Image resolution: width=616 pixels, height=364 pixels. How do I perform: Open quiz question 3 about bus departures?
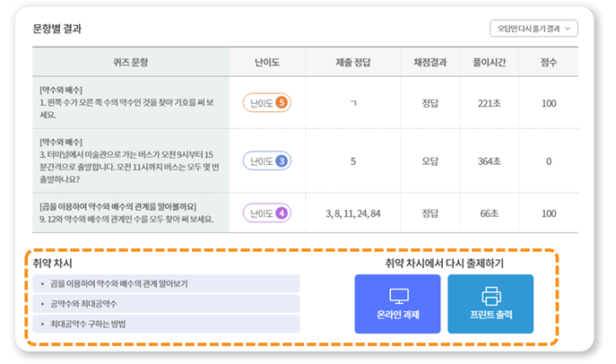[x=129, y=160]
